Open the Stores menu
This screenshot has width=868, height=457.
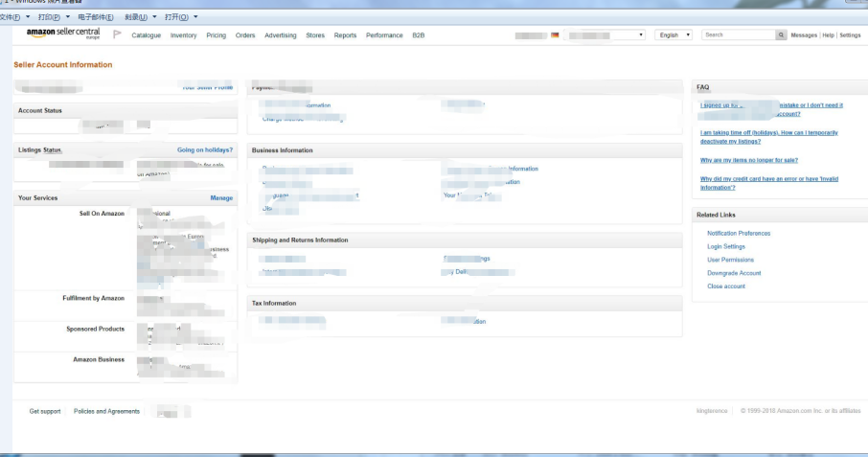(x=315, y=35)
